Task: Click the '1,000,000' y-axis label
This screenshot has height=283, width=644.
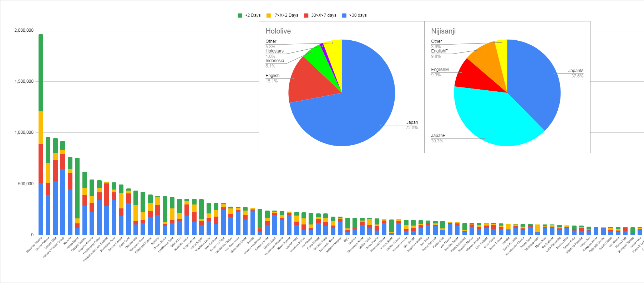Action: coord(24,132)
